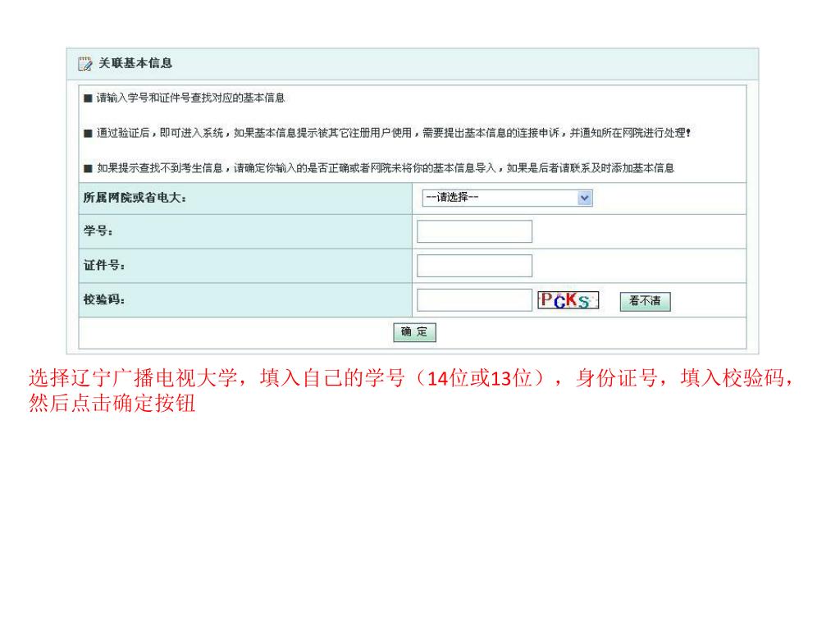Click instruction line starting with 通过验证后

[393, 133]
